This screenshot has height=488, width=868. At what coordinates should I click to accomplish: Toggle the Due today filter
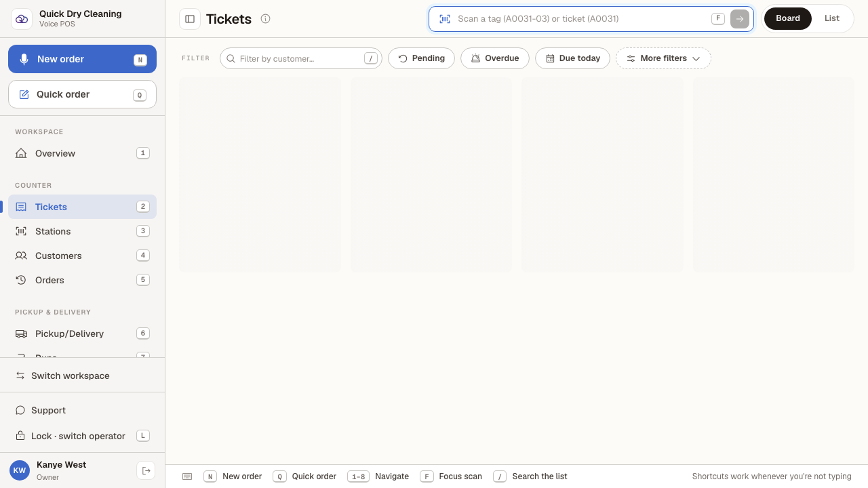tap(573, 58)
